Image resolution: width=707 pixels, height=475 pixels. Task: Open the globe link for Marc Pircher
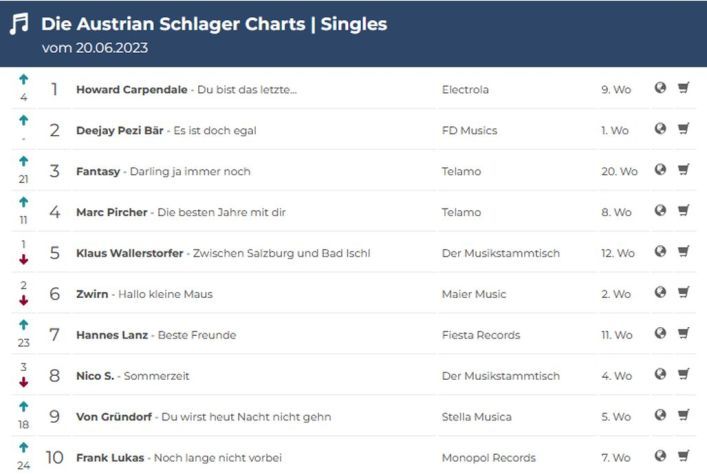tap(660, 210)
